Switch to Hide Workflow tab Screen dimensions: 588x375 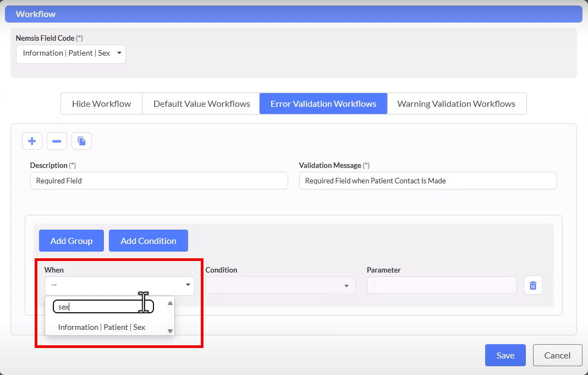click(101, 104)
